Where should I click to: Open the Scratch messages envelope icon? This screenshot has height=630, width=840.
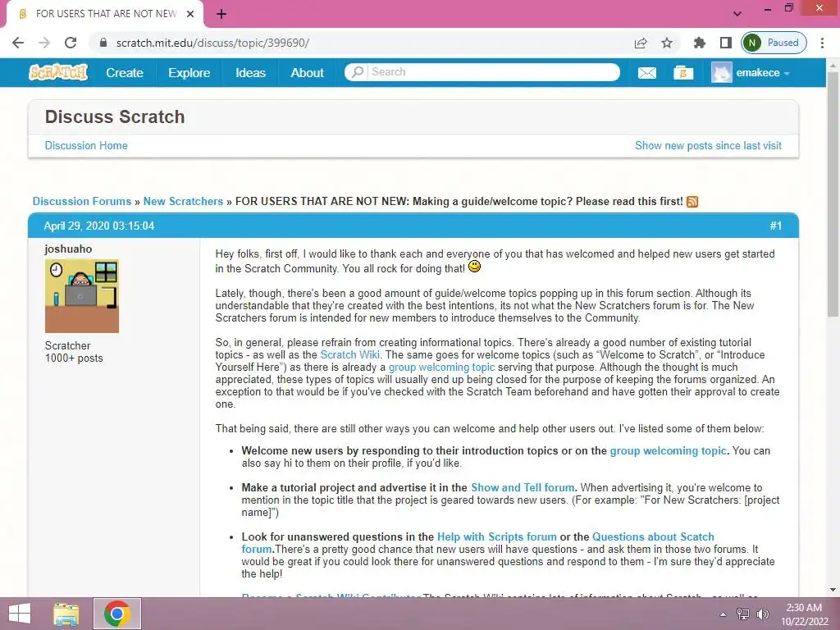[x=646, y=73]
